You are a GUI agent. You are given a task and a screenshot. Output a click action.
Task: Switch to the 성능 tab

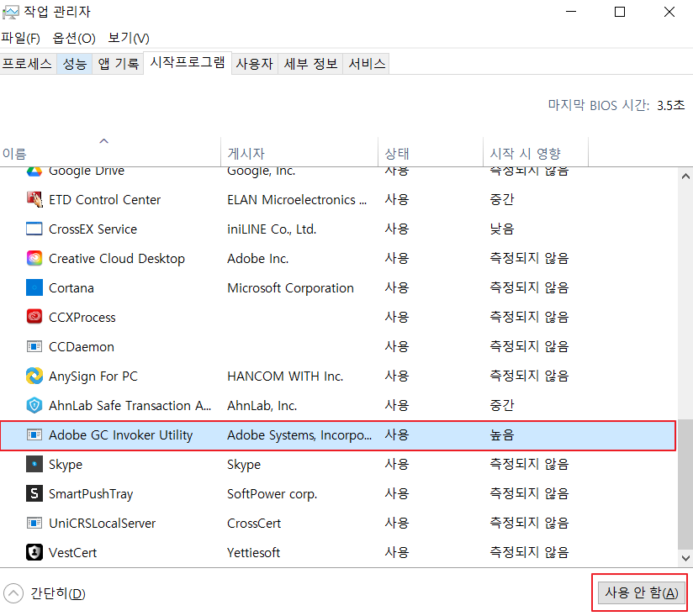click(x=74, y=64)
